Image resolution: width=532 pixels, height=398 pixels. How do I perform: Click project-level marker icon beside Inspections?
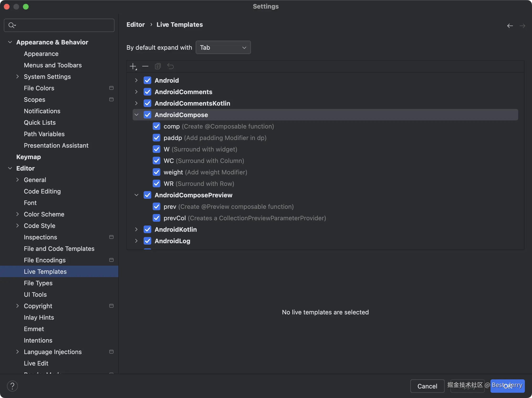pyautogui.click(x=111, y=237)
